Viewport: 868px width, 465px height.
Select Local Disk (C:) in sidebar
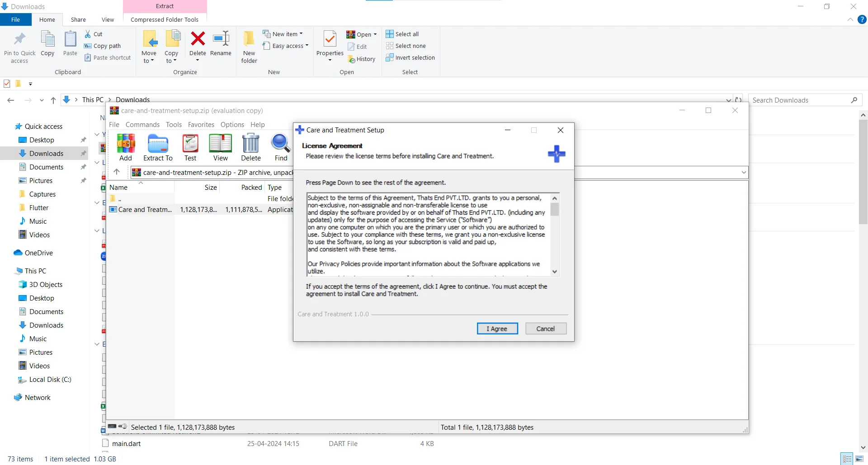coord(50,379)
